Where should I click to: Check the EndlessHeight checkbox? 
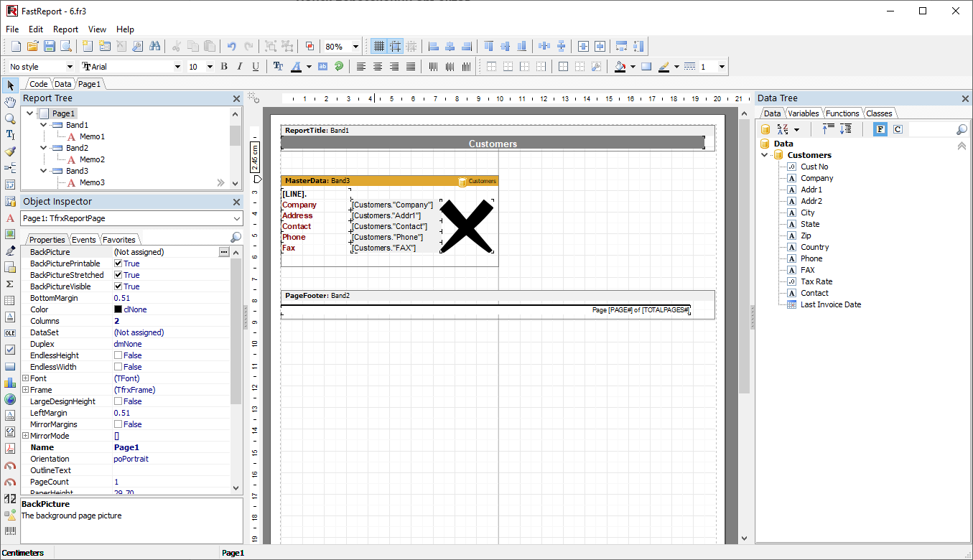(118, 355)
